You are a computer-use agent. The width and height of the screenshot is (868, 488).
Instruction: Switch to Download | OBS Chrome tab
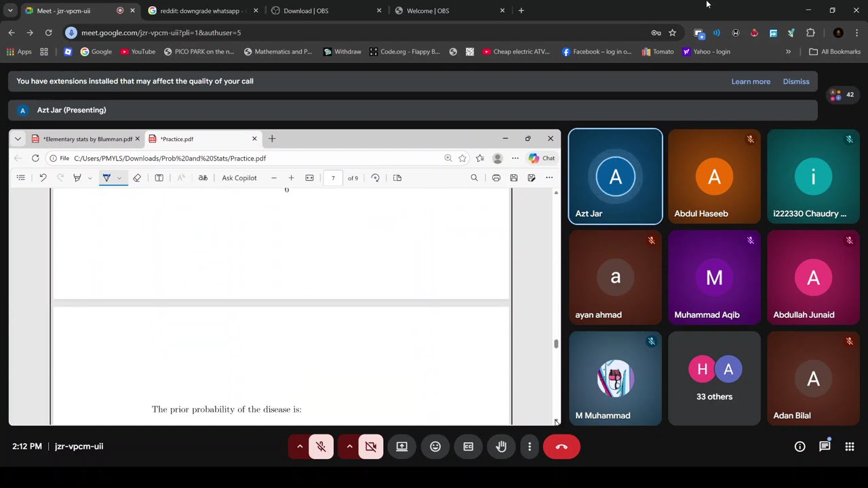pos(325,11)
